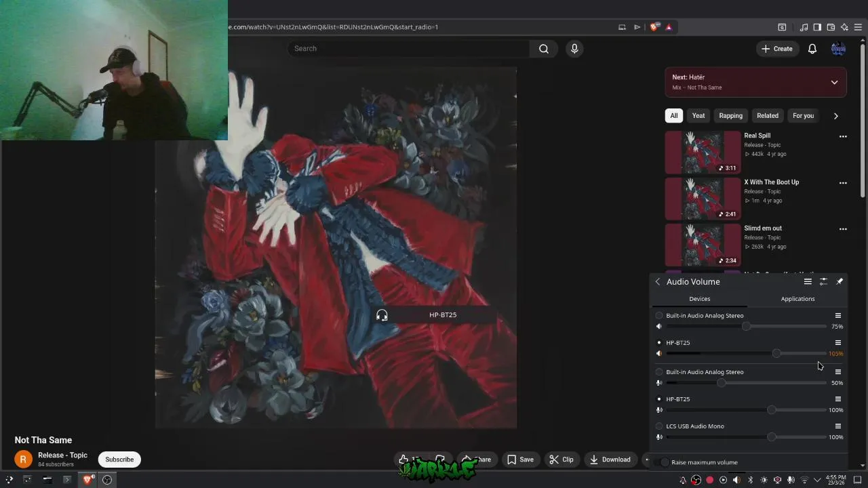Click the Brave Rewards triangle icon

(x=668, y=27)
